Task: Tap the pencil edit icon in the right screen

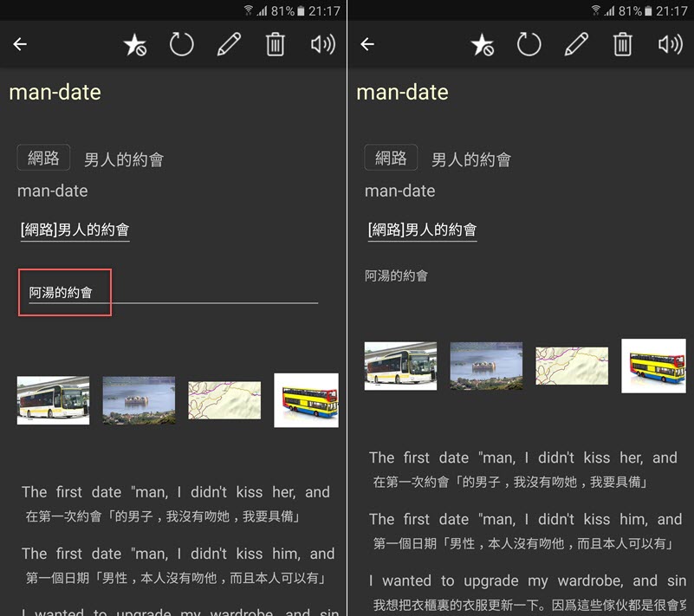Action: (x=576, y=44)
